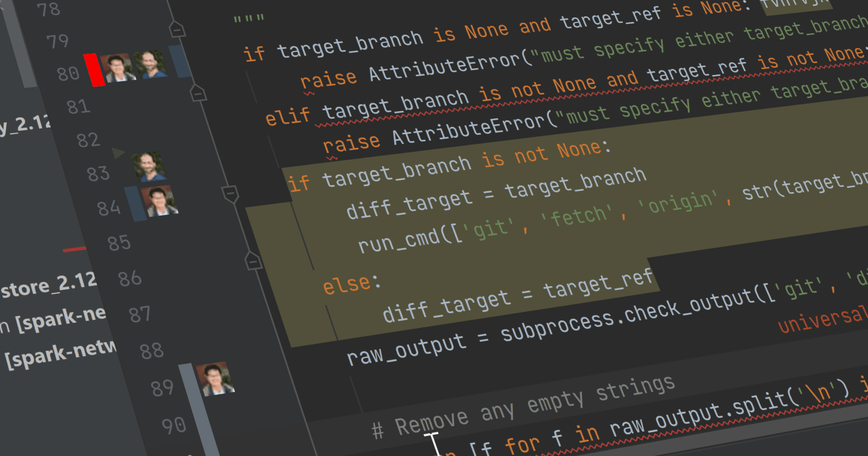This screenshot has width=868, height=456.
Task: Click the first author avatar on line 80
Action: pyautogui.click(x=118, y=68)
